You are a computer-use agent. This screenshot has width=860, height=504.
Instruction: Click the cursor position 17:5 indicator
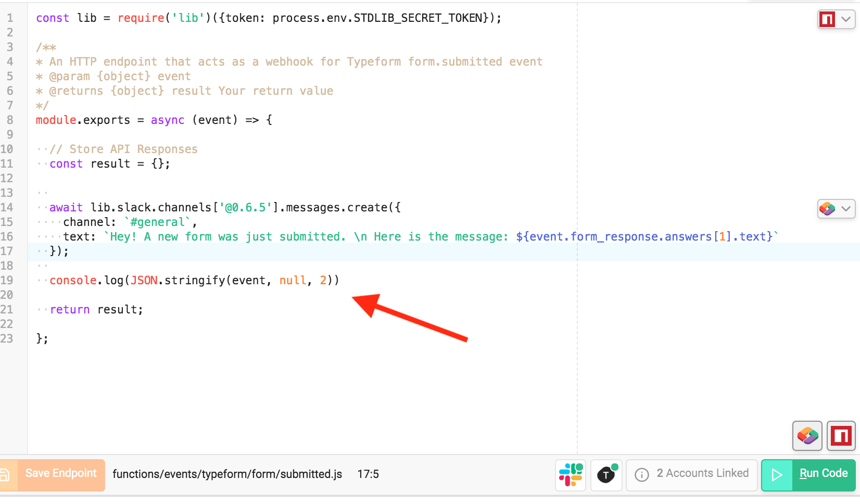[368, 474]
